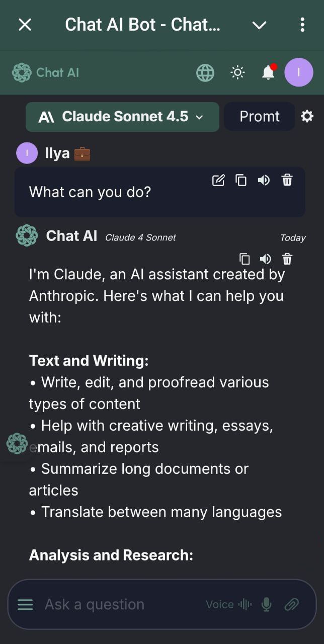Open the notifications bell
Viewport: 324px width, 644px height.
click(269, 73)
